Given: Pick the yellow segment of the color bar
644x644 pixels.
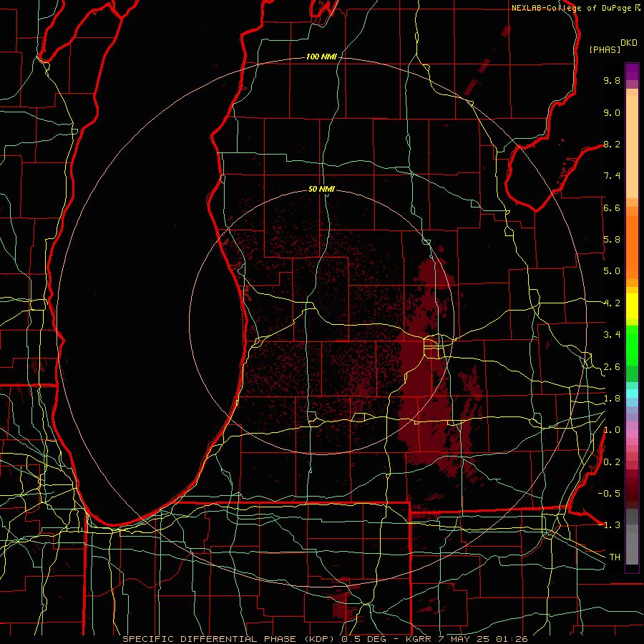Looking at the screenshot, I should (632, 306).
